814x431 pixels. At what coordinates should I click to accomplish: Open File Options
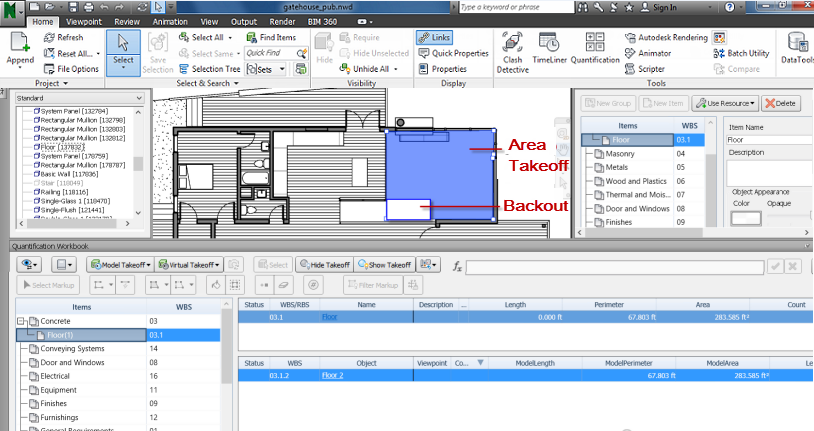[71, 69]
